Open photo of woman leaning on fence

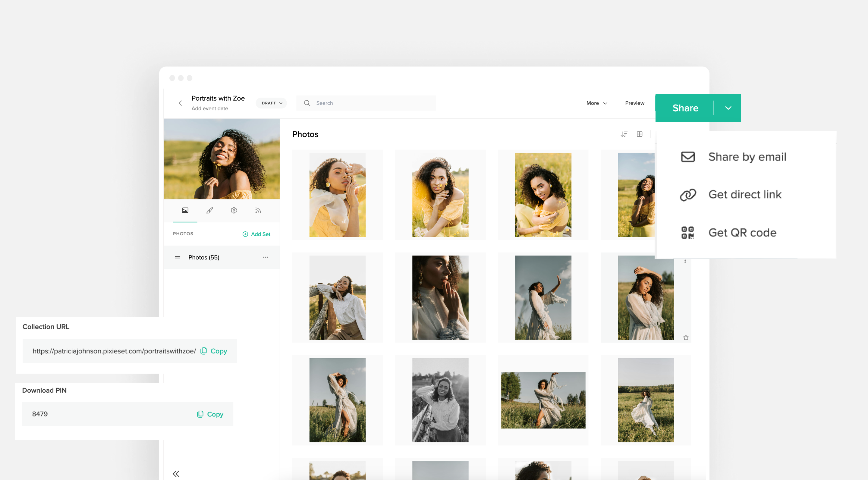coord(337,297)
